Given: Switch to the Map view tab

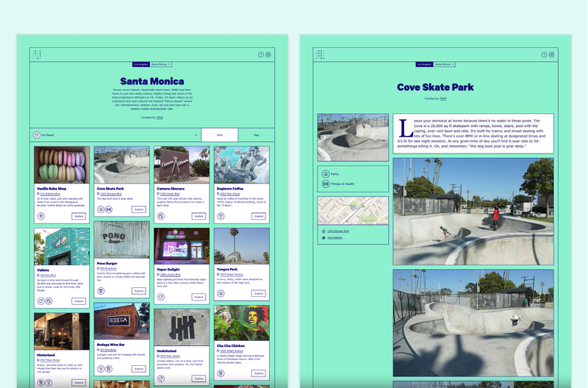Looking at the screenshot, I should (257, 135).
